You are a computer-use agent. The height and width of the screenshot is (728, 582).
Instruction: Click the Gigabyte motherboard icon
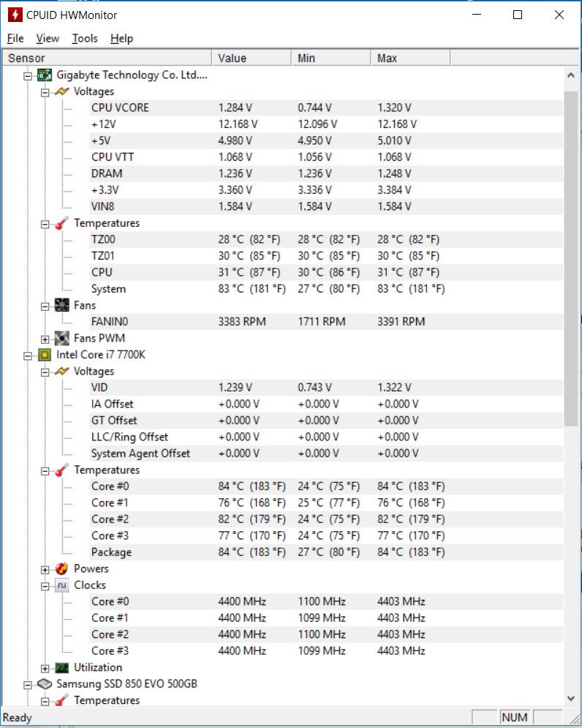click(45, 75)
